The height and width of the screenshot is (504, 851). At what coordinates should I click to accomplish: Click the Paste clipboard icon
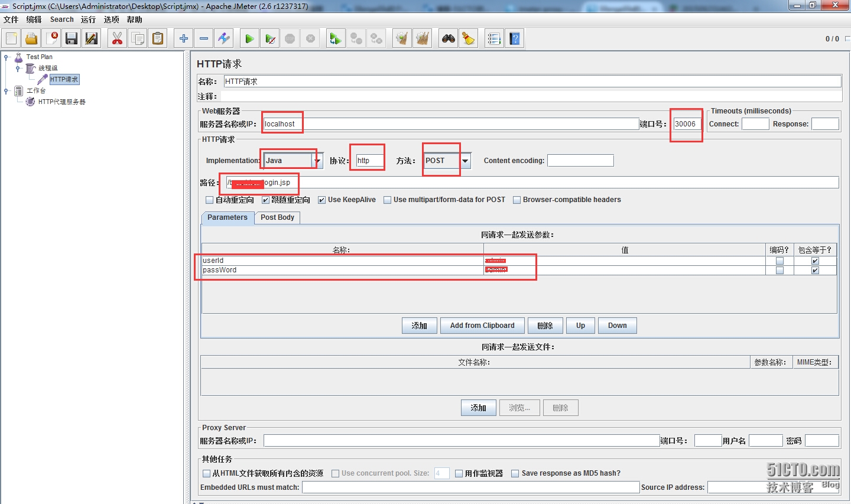coord(158,38)
